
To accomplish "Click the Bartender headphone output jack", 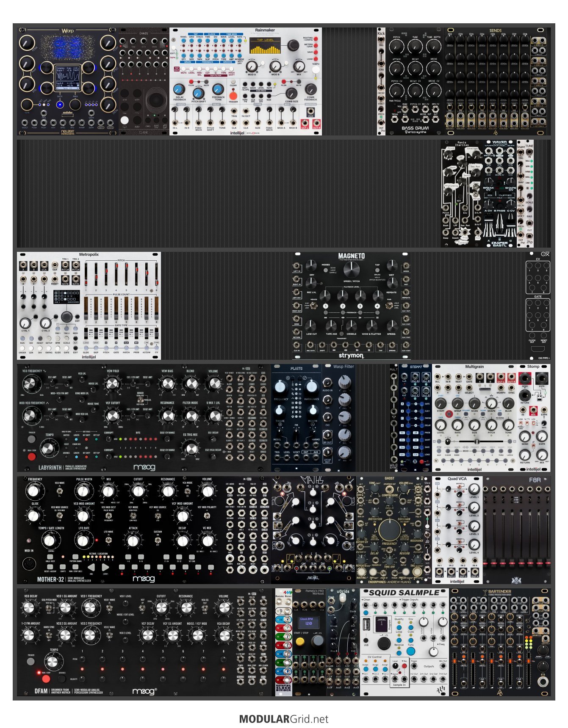I will (x=543, y=681).
